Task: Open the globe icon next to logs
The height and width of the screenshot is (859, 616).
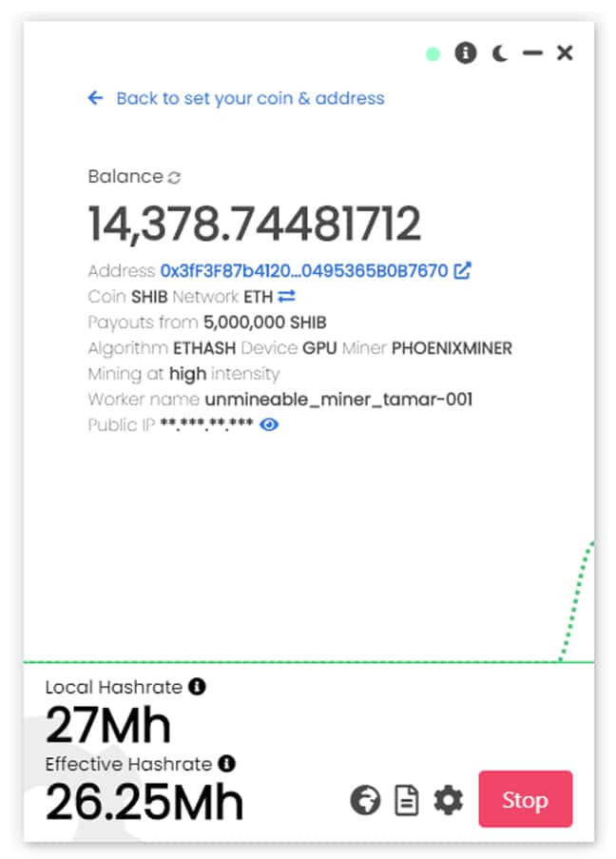Action: pyautogui.click(x=365, y=800)
